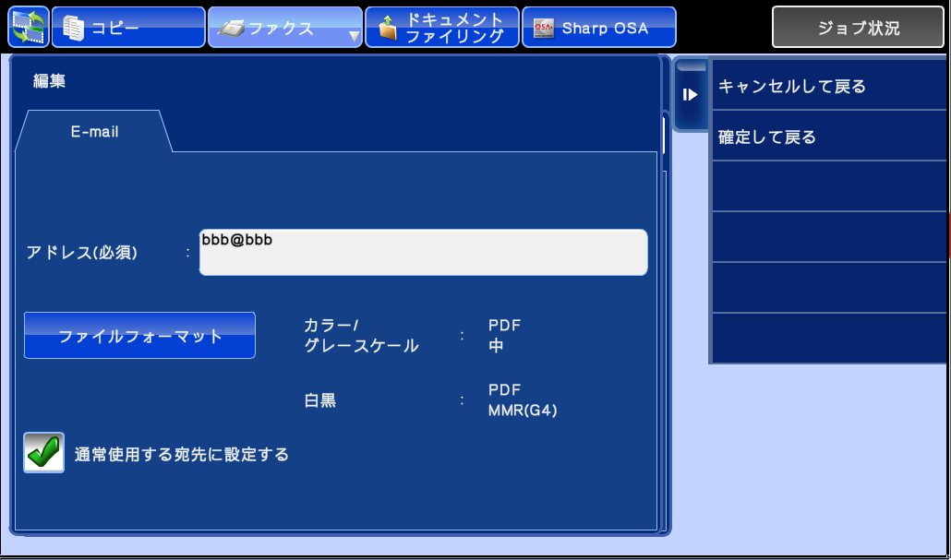This screenshot has height=560, width=951.
Task: Click the first empty action panel row
Action: tap(828, 187)
